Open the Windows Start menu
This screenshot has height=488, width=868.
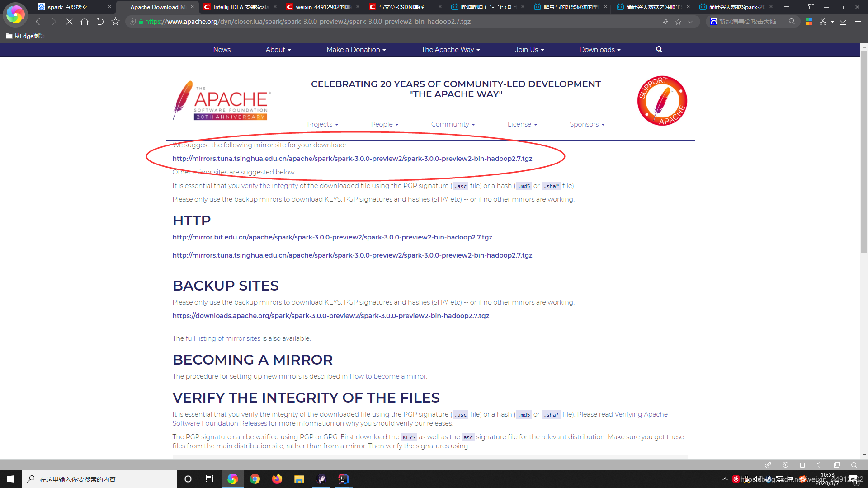pyautogui.click(x=11, y=479)
